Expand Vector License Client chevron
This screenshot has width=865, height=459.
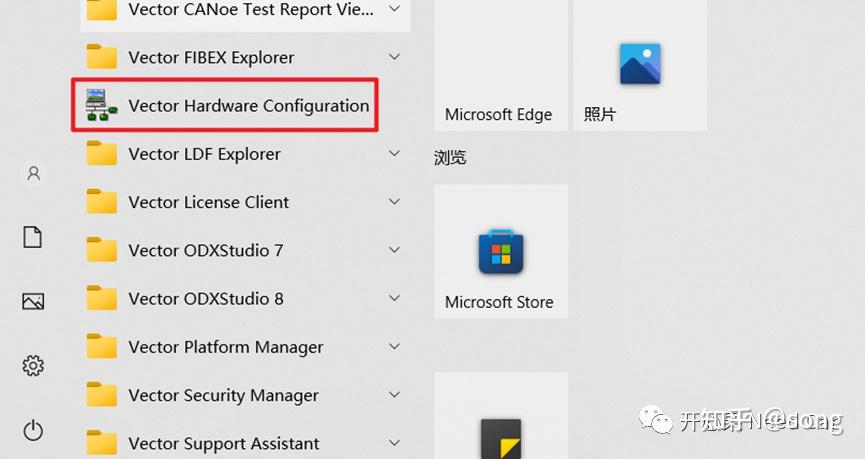tap(394, 202)
